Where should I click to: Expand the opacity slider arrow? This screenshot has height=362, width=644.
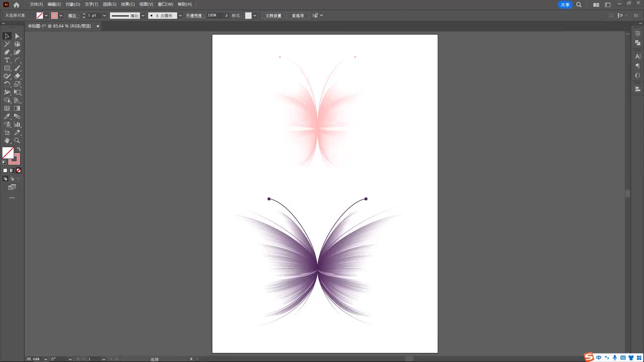click(x=226, y=16)
